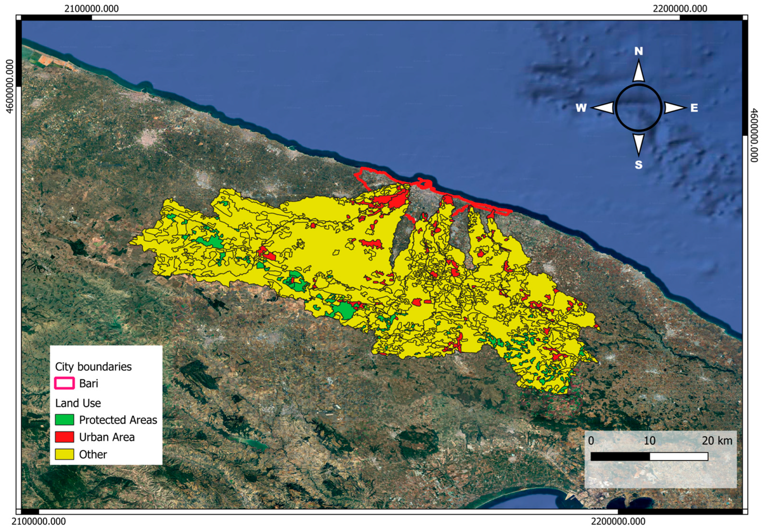Screen dimensions: 763x532
Task: Click the compass rose center circle
Action: [x=638, y=108]
